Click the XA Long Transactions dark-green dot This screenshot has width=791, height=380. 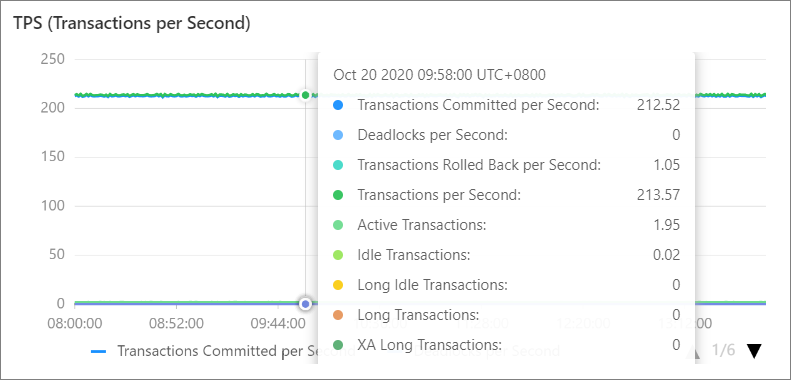(338, 345)
